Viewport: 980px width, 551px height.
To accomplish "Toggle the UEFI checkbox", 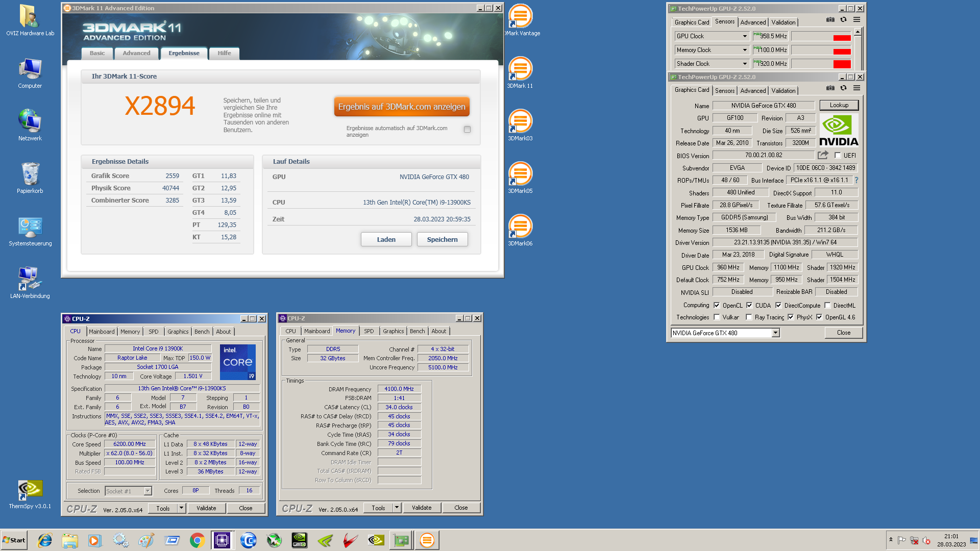I will point(838,155).
